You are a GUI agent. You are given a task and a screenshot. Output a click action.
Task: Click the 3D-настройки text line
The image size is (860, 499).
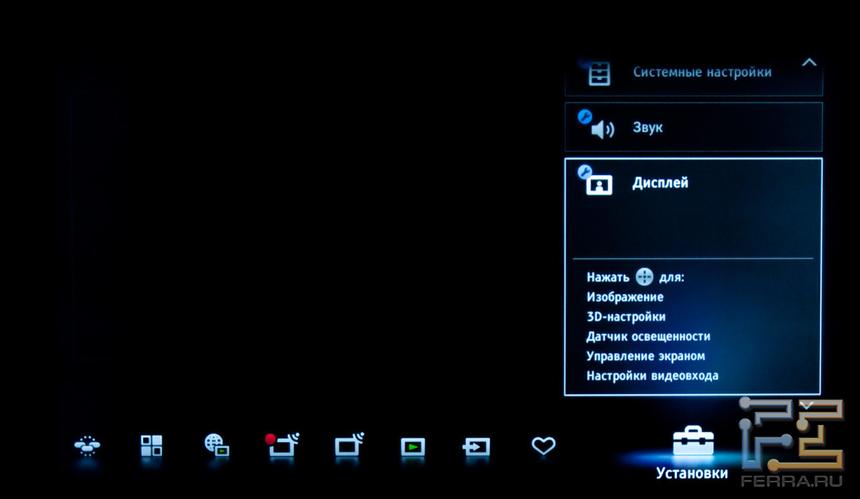[x=626, y=317]
